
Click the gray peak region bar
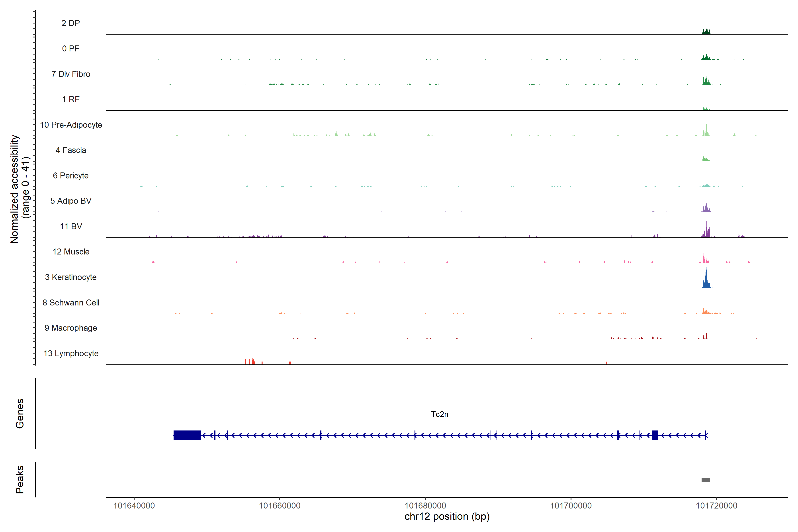706,480
